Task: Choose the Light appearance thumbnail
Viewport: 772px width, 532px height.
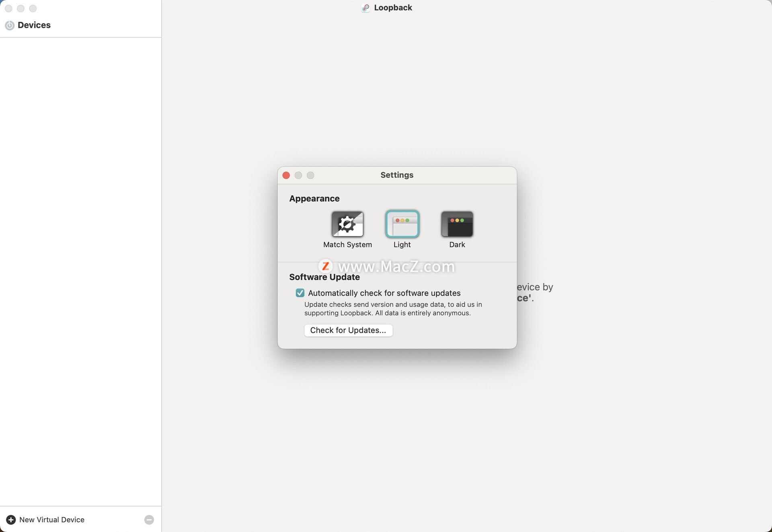Action: 402,224
